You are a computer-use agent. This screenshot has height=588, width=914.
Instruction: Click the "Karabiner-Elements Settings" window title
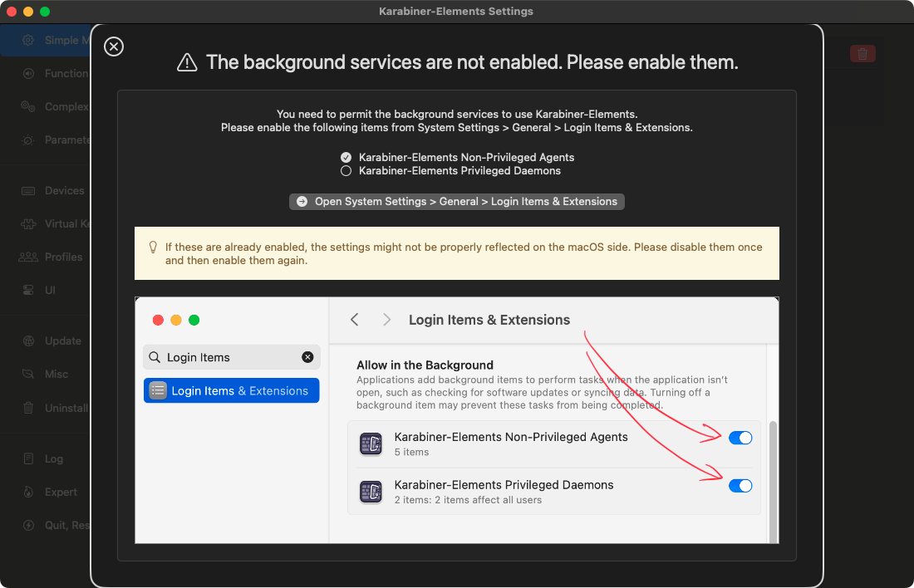click(x=456, y=11)
